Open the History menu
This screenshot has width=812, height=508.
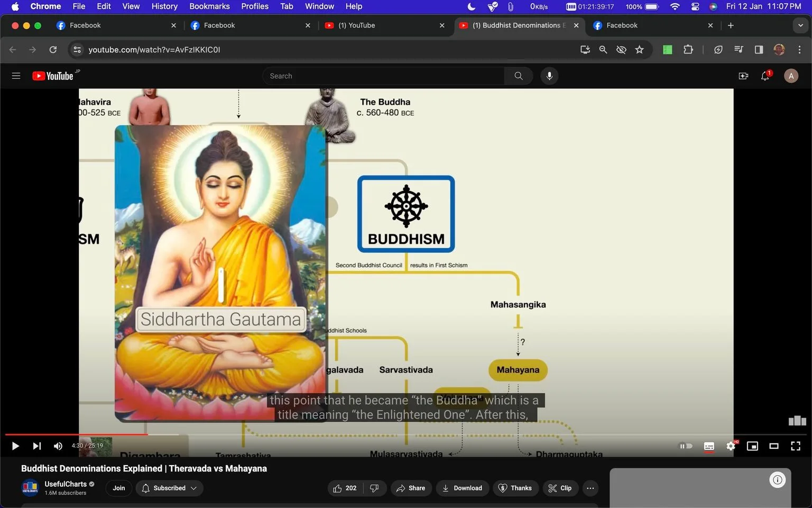(x=164, y=6)
